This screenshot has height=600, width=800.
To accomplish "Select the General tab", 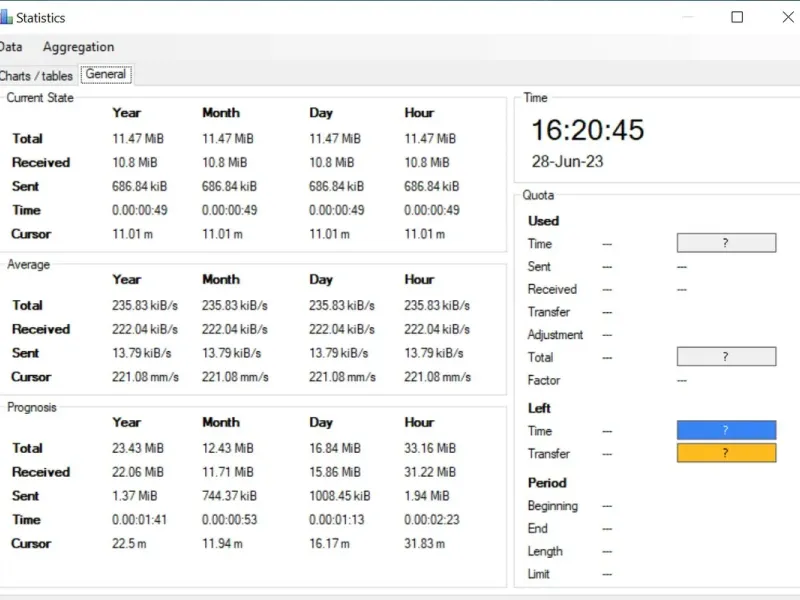I will click(106, 74).
